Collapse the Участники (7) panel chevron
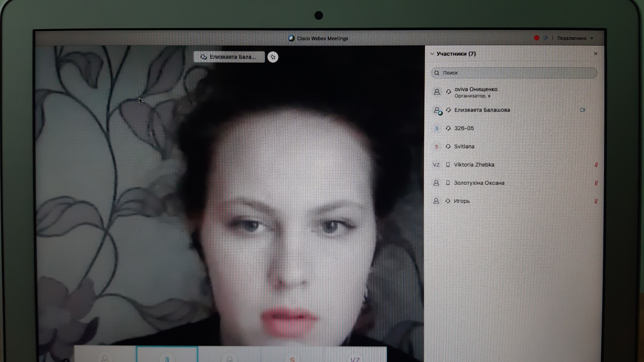 [432, 54]
